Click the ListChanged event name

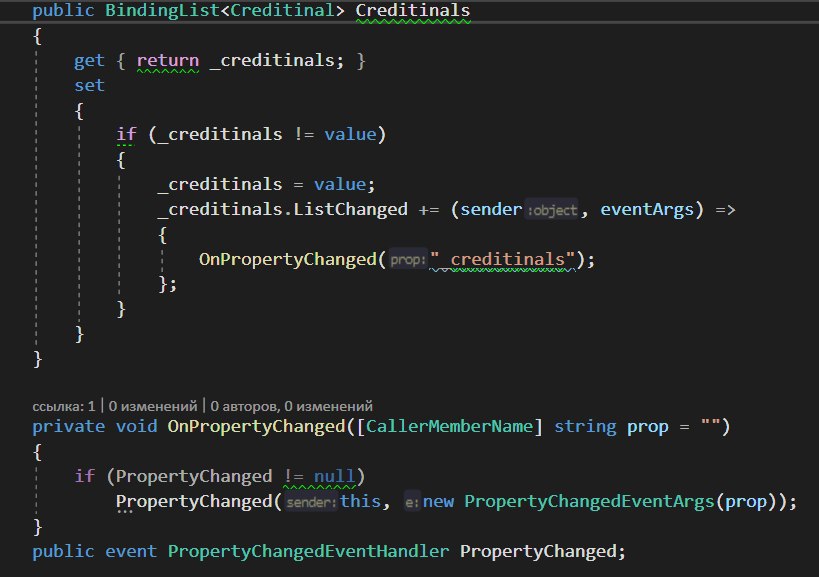click(x=350, y=209)
